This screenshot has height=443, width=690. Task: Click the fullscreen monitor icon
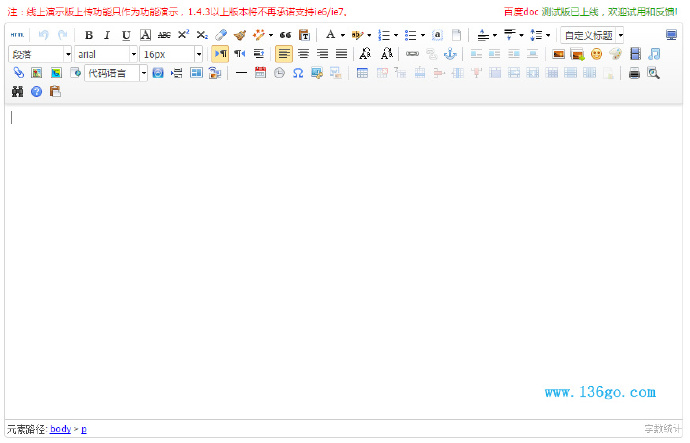pyautogui.click(x=671, y=35)
